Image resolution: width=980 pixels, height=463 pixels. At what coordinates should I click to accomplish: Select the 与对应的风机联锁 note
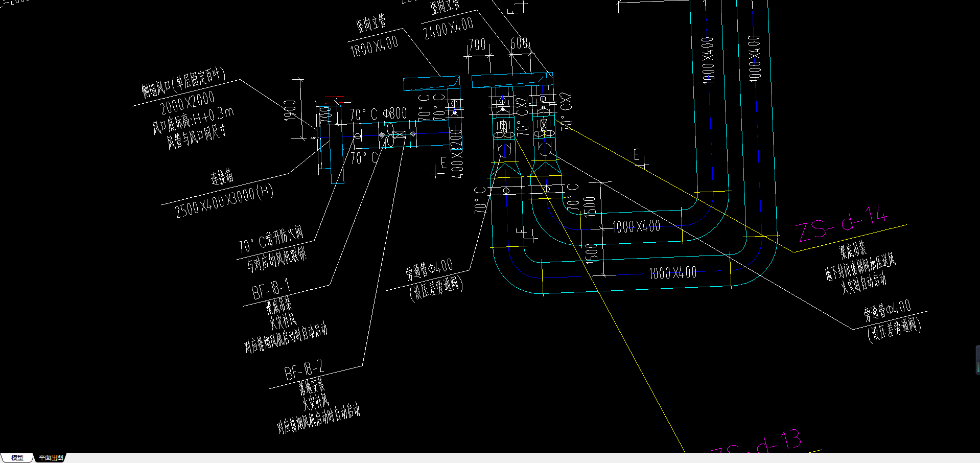click(x=276, y=259)
